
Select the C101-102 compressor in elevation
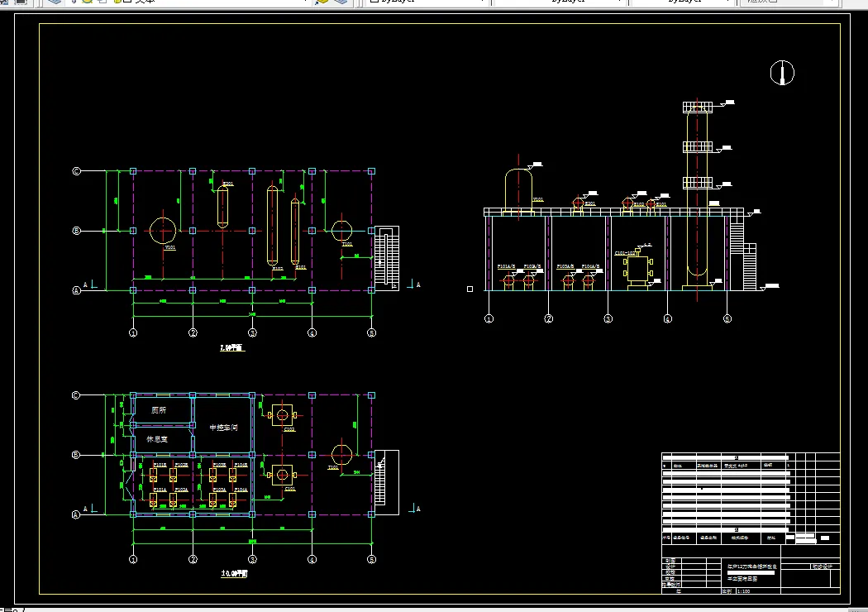[637, 269]
